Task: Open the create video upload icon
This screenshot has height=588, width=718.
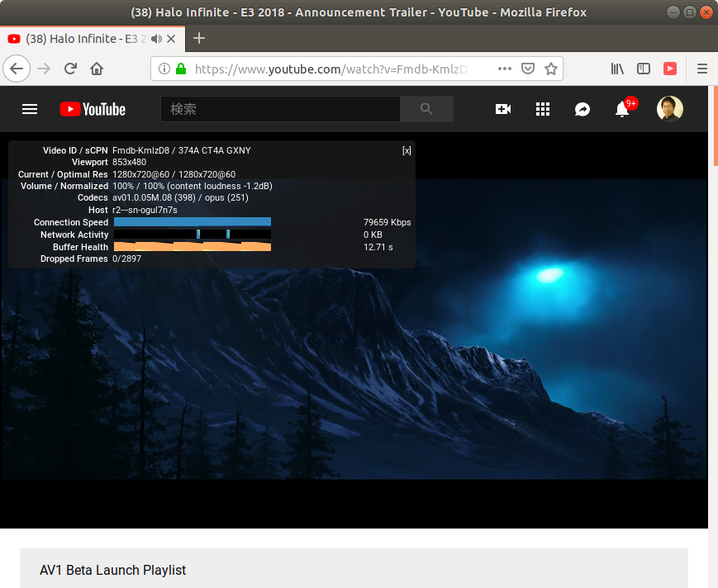Action: click(x=502, y=108)
